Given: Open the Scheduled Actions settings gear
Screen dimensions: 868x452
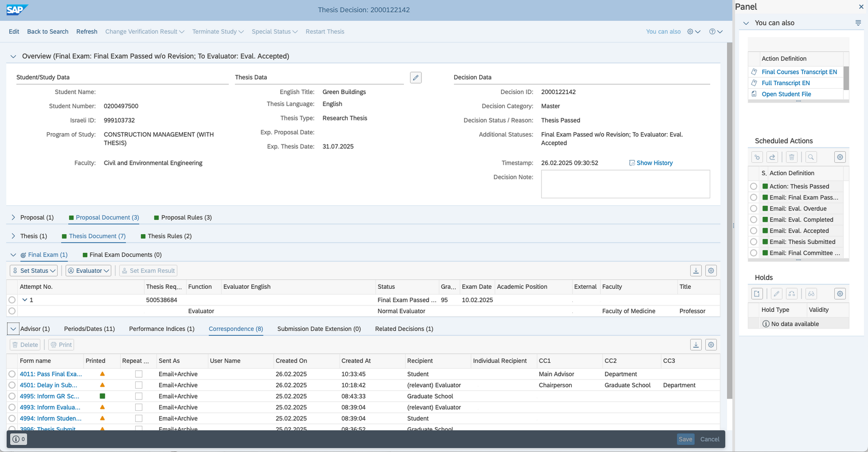Looking at the screenshot, I should (840, 157).
